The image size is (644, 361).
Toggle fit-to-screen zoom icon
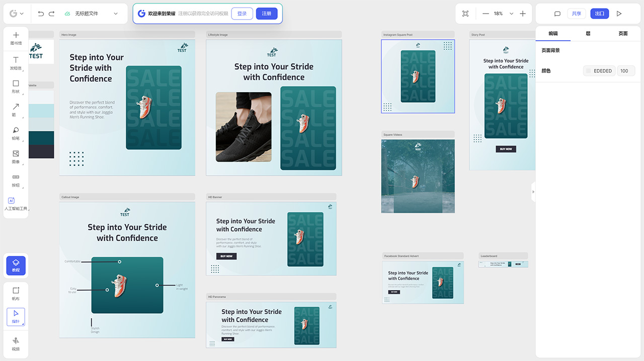coord(465,14)
